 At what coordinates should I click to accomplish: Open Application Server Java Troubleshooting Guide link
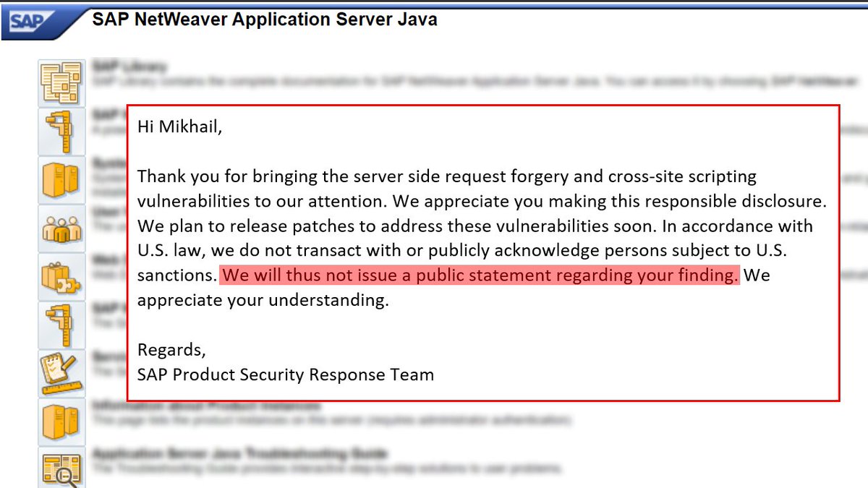tap(240, 454)
